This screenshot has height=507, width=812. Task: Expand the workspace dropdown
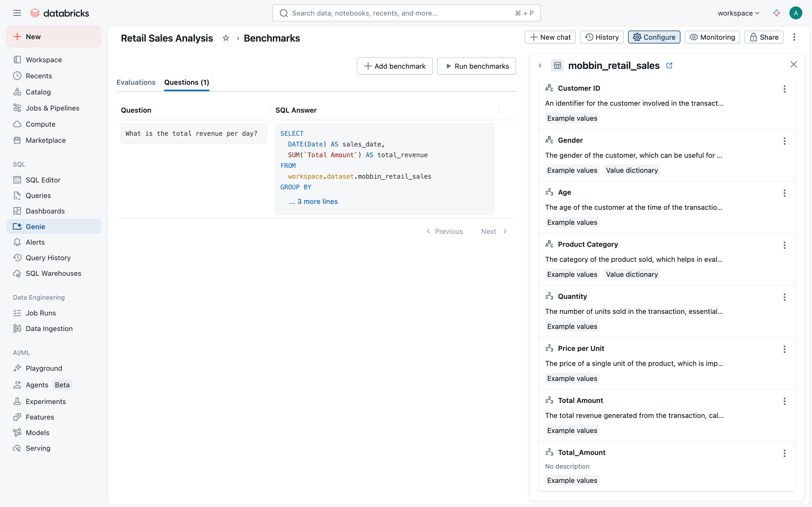pyautogui.click(x=738, y=13)
